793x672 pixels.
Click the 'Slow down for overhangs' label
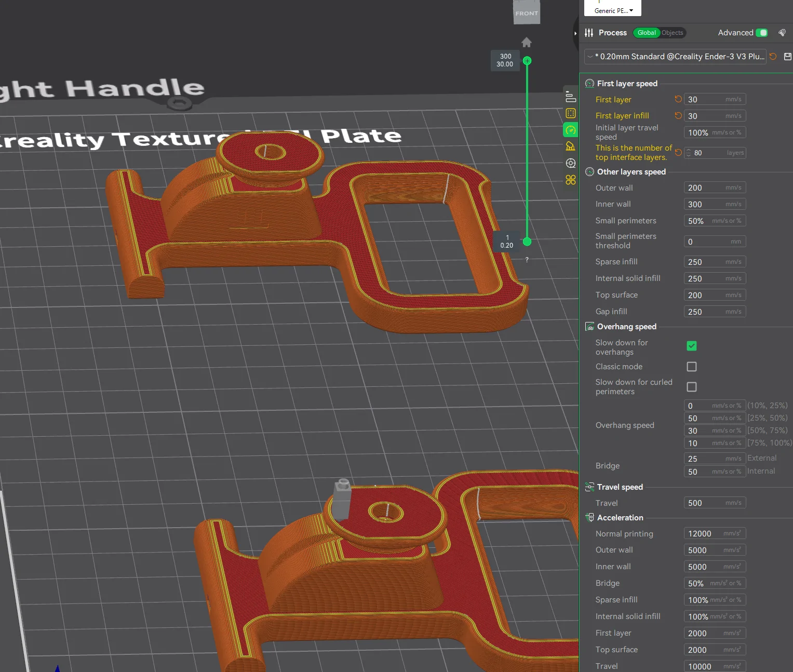coord(622,347)
